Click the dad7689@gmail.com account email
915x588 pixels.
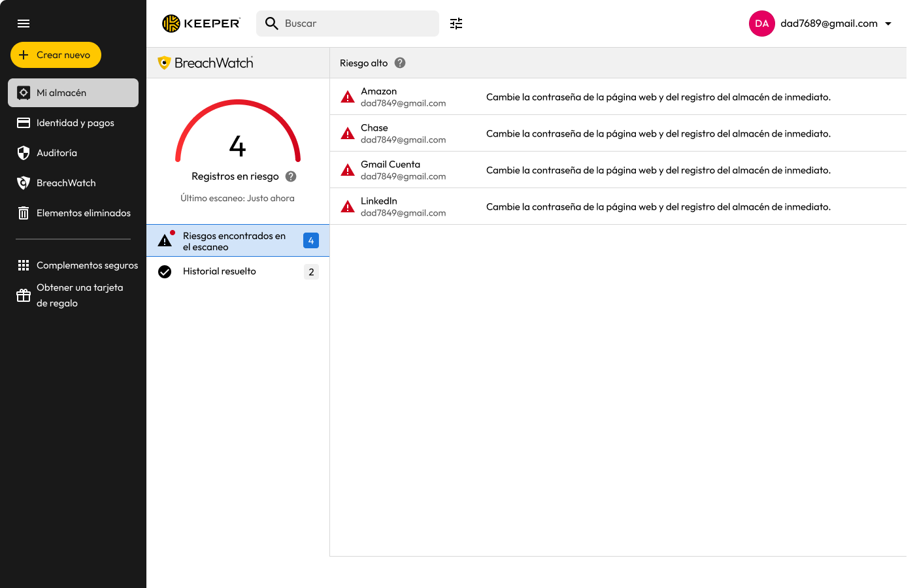click(829, 24)
